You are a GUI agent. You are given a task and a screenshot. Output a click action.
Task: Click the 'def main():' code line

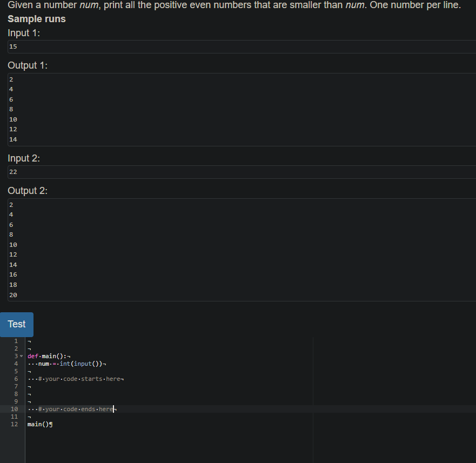[49, 356]
